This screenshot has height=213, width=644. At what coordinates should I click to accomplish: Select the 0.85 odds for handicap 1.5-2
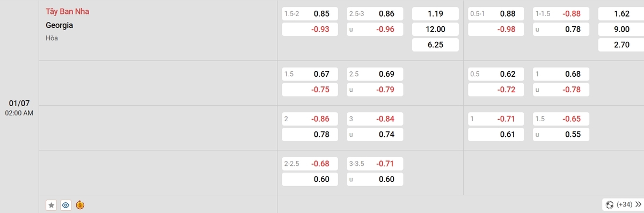point(310,14)
